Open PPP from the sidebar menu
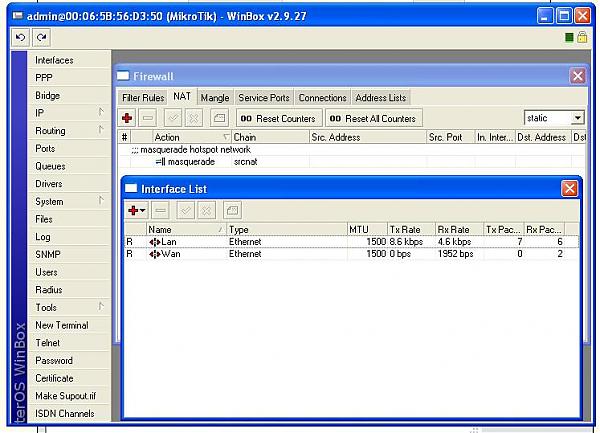The width and height of the screenshot is (600, 433). (x=69, y=78)
